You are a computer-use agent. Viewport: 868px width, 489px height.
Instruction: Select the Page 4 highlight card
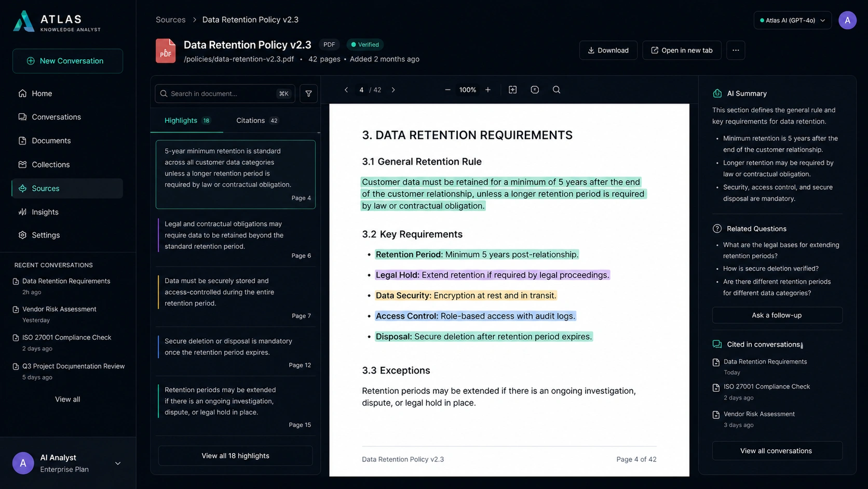point(236,175)
